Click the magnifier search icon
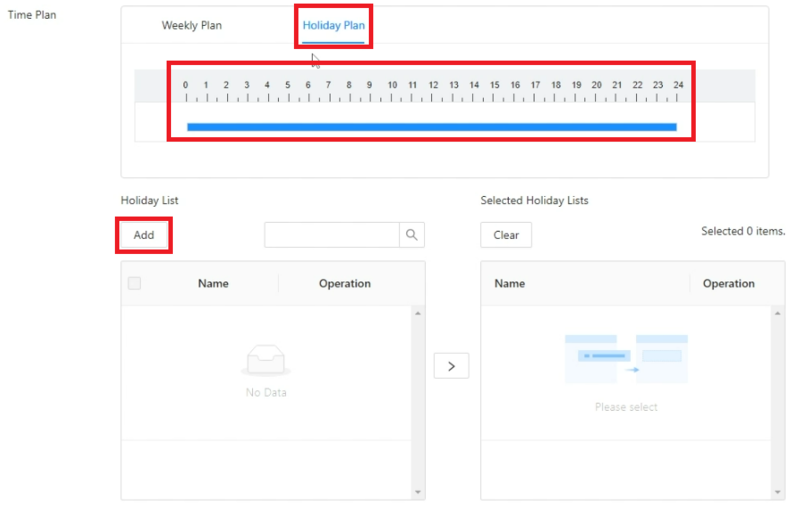The width and height of the screenshot is (800, 507). point(412,235)
